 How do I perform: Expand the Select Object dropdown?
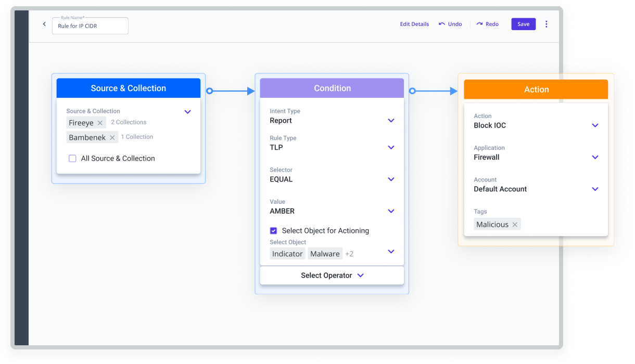click(391, 252)
